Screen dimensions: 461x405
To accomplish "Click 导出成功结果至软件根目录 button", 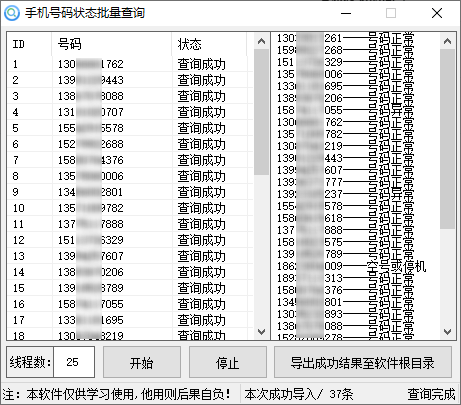I will point(363,362).
